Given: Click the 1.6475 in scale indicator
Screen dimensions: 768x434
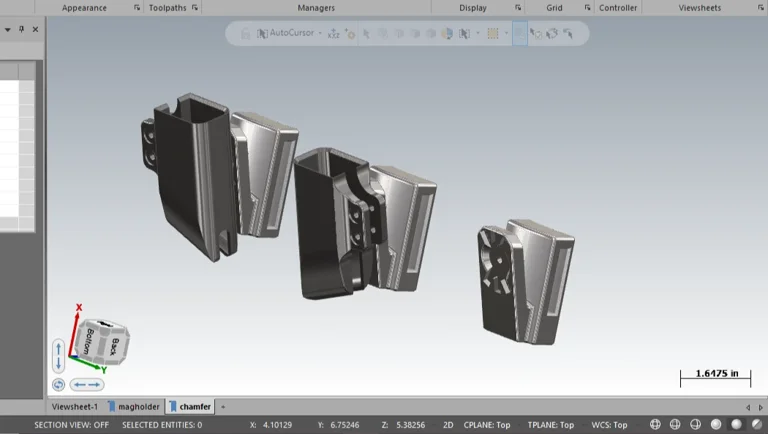Looking at the screenshot, I should point(715,375).
